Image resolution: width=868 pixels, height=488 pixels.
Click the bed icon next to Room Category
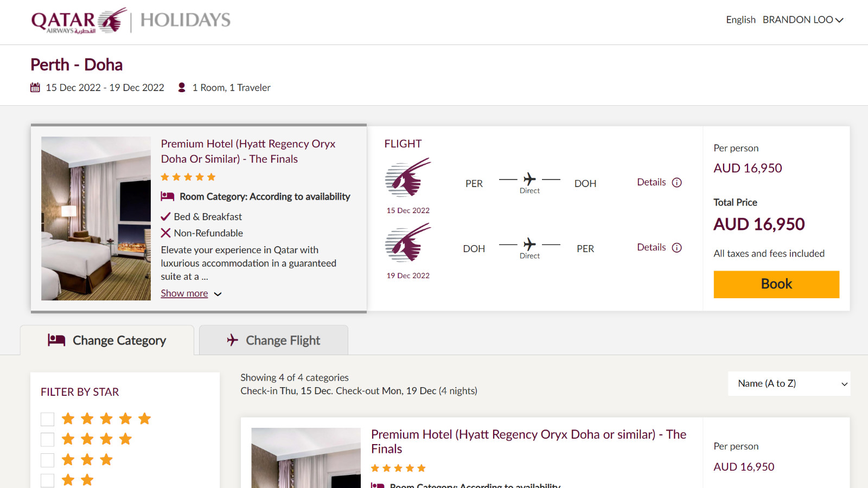168,196
